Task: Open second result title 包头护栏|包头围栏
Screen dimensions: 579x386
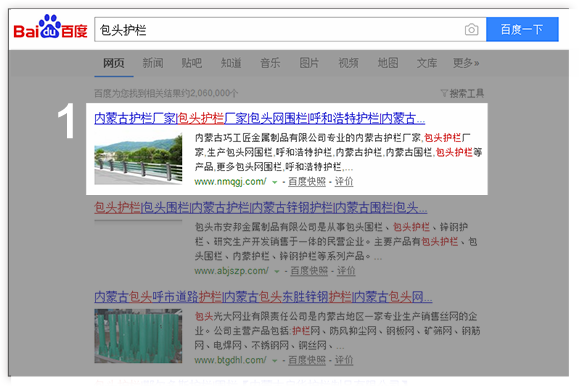Action: click(x=261, y=208)
